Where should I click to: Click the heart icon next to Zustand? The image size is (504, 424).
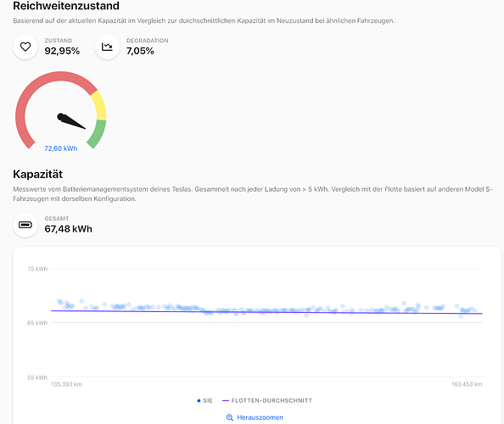click(25, 47)
